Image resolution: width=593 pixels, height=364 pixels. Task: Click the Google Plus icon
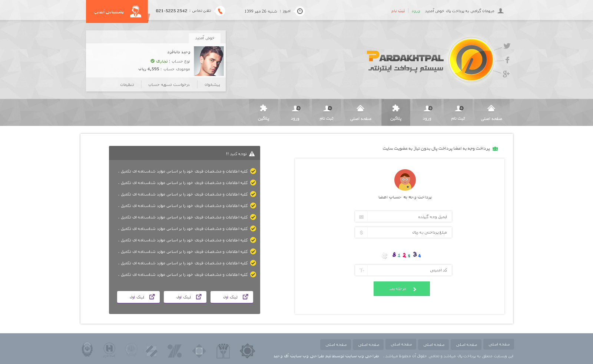click(506, 74)
